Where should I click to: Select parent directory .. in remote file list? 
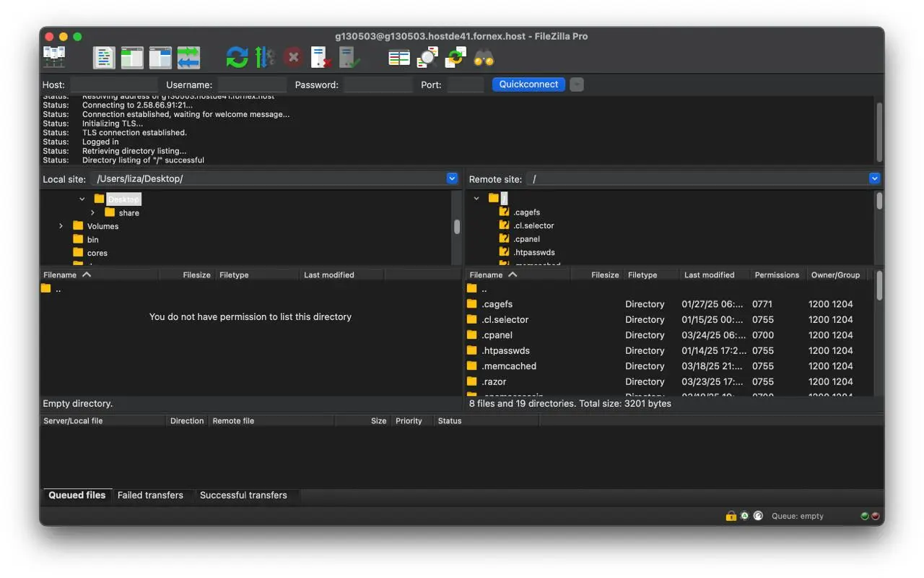(x=669, y=288)
